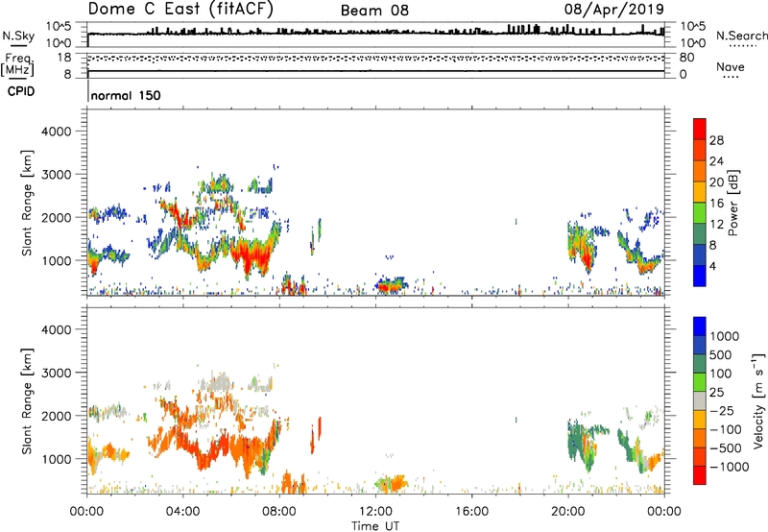This screenshot has width=768, height=532.
Task: Click the power echo cluster near 12:30 UT
Action: tap(391, 284)
